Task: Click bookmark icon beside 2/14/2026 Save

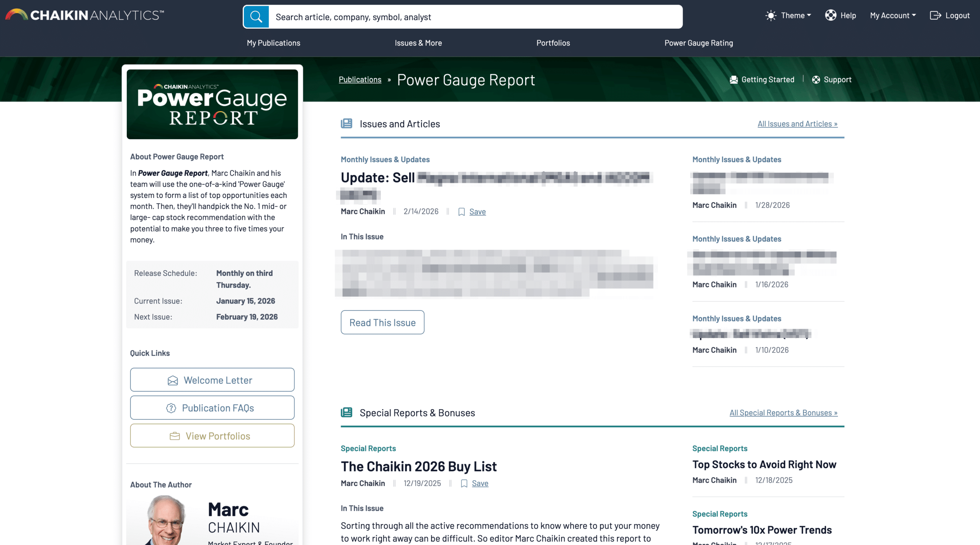Action: click(x=462, y=212)
